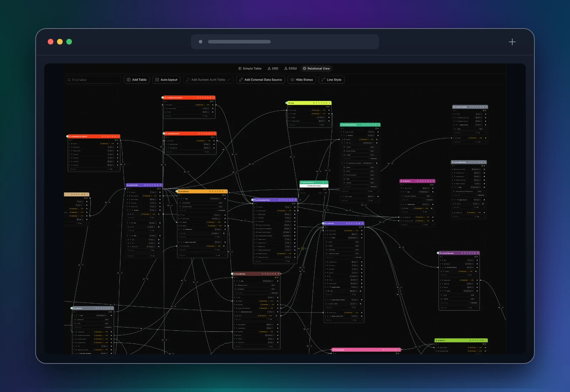Open the Line Style options
This screenshot has width=570, height=392.
pos(331,80)
